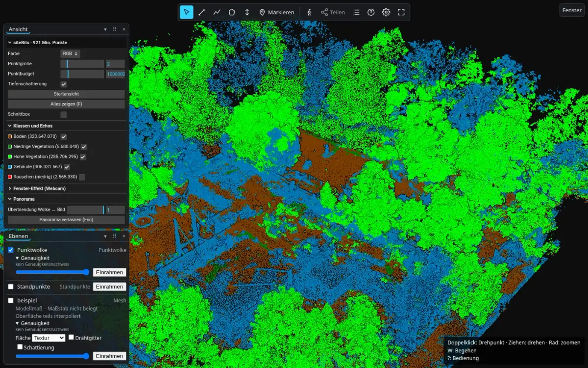Viewport: 588px width, 368px height.
Task: Pick the vertical height measurement tool
Action: [247, 12]
